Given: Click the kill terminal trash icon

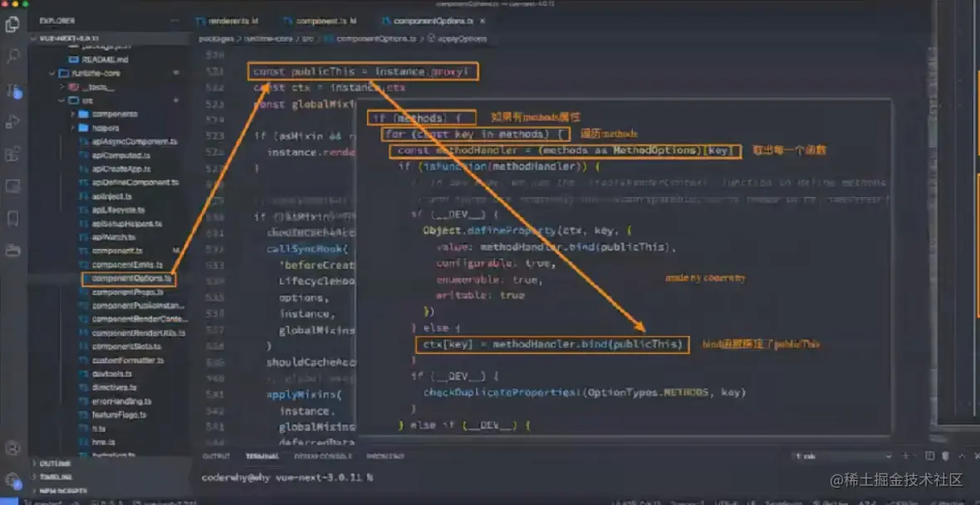Looking at the screenshot, I should 946,456.
